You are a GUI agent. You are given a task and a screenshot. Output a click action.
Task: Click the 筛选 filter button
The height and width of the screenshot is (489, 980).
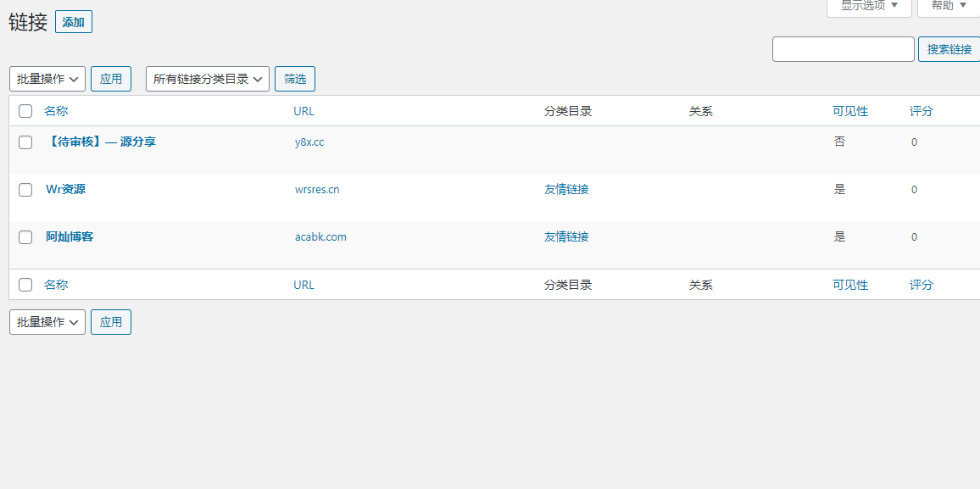point(295,79)
